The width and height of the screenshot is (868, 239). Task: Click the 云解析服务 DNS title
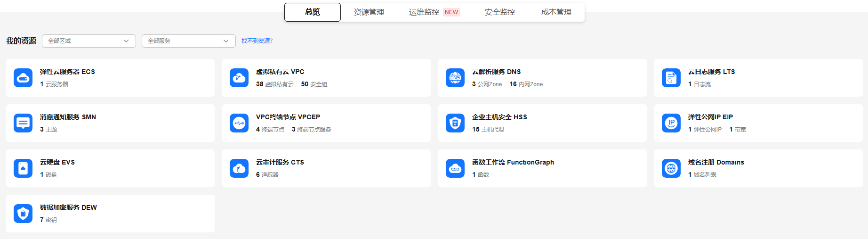(x=497, y=72)
